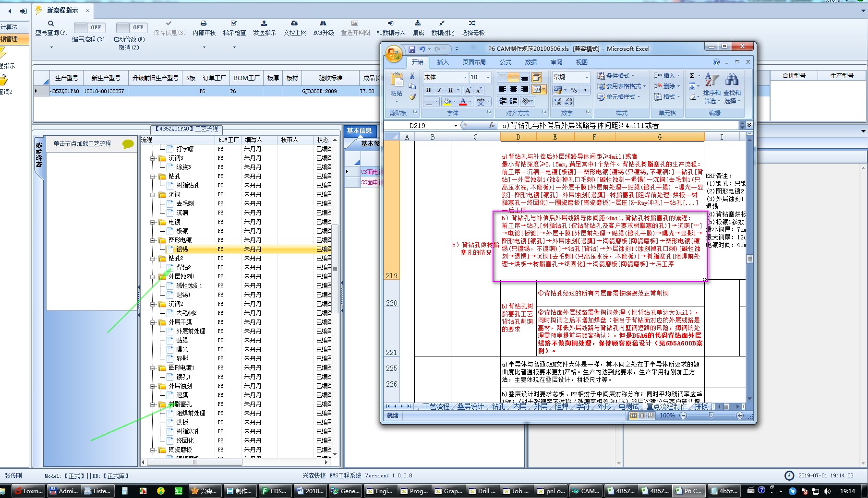
Task: Collapse the 树脂塞孔 tree folder
Action: (x=154, y=404)
